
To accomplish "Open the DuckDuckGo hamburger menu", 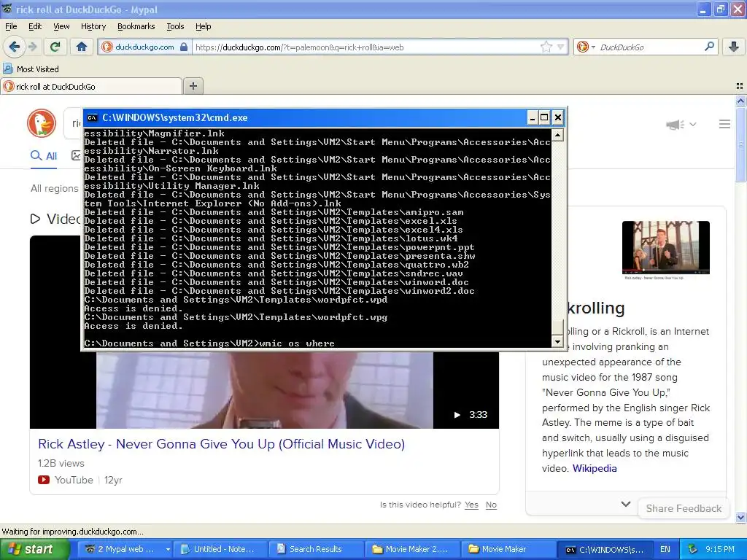I will [724, 124].
